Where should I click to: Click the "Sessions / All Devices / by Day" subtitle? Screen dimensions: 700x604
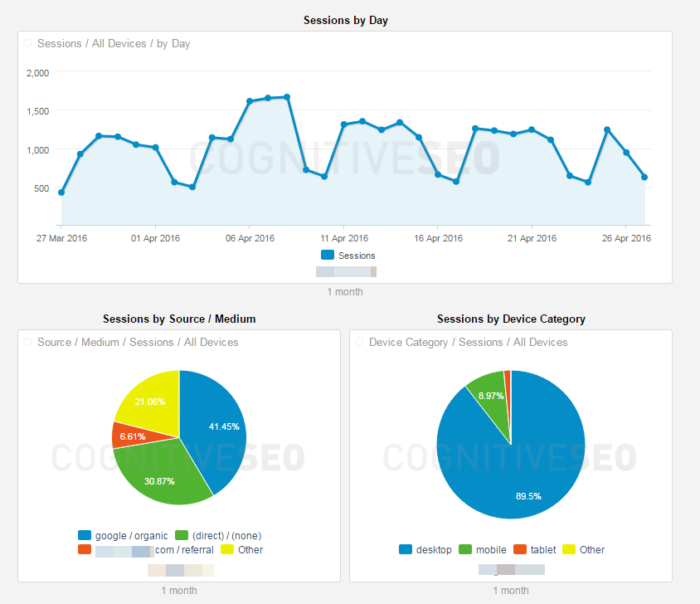click(x=114, y=44)
